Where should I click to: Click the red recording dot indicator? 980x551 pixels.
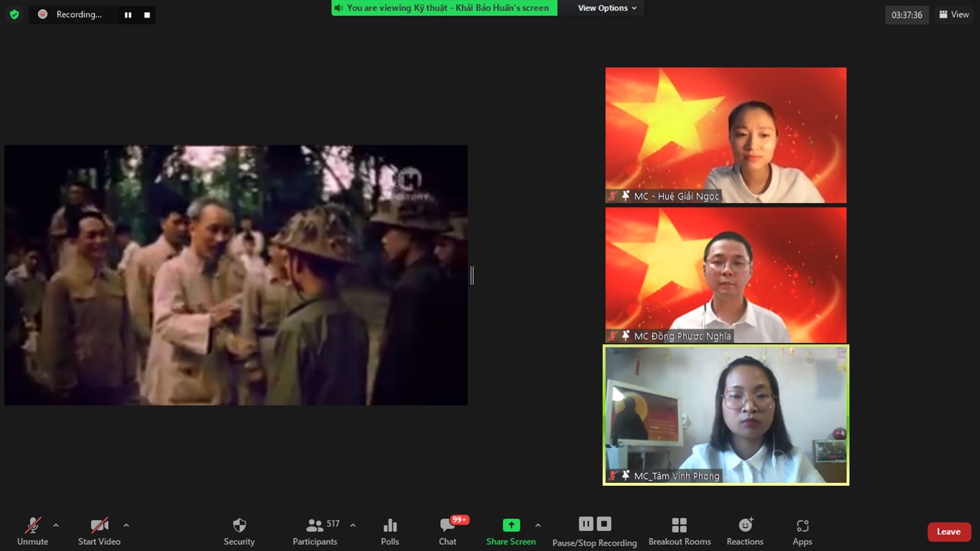click(x=42, y=15)
